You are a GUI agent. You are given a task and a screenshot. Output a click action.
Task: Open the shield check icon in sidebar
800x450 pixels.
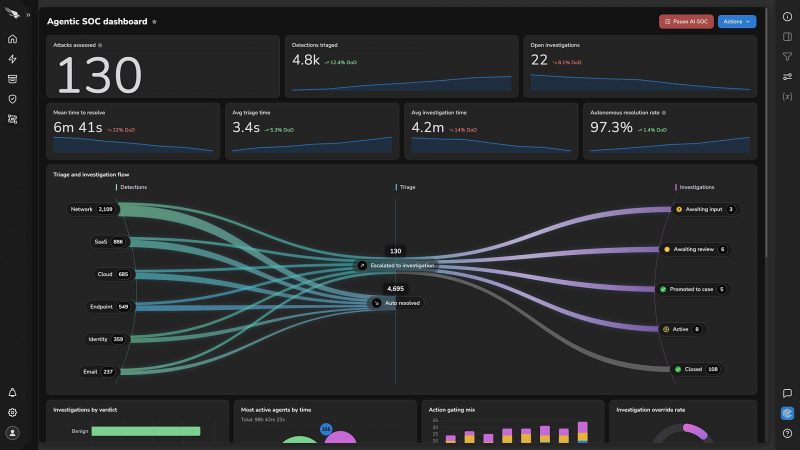[13, 98]
